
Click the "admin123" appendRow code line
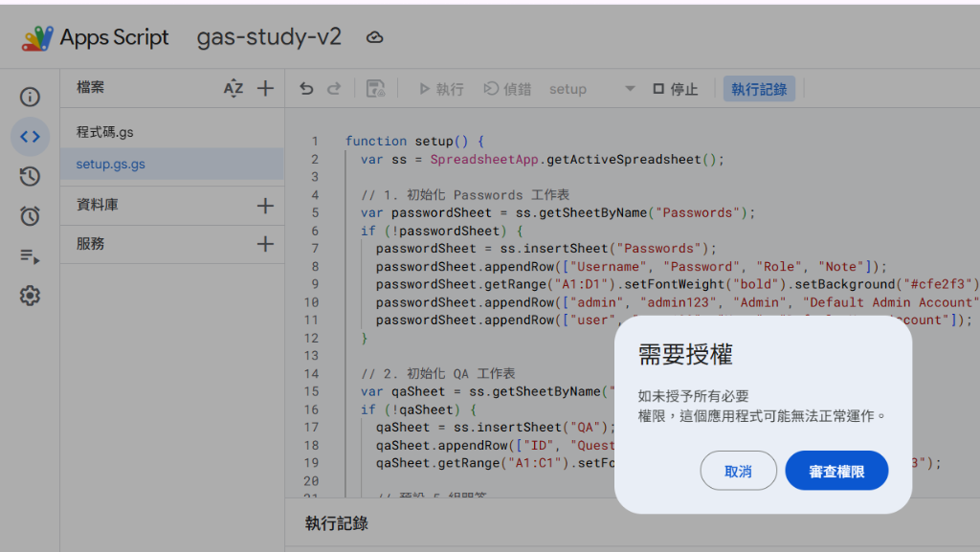coord(678,302)
